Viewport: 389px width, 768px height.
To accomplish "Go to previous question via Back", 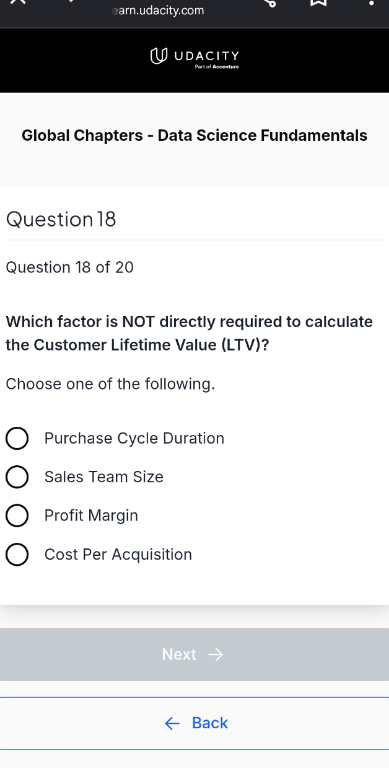I will [x=194, y=723].
